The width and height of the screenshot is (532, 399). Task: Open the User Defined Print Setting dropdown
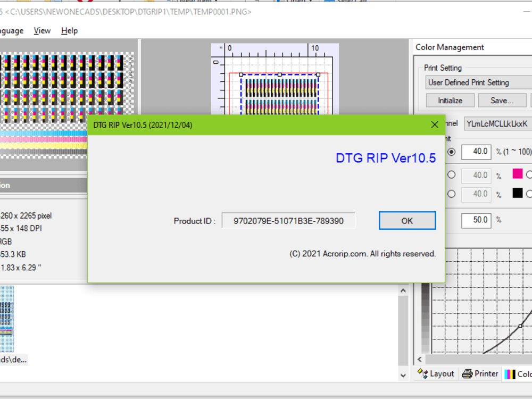tap(478, 82)
